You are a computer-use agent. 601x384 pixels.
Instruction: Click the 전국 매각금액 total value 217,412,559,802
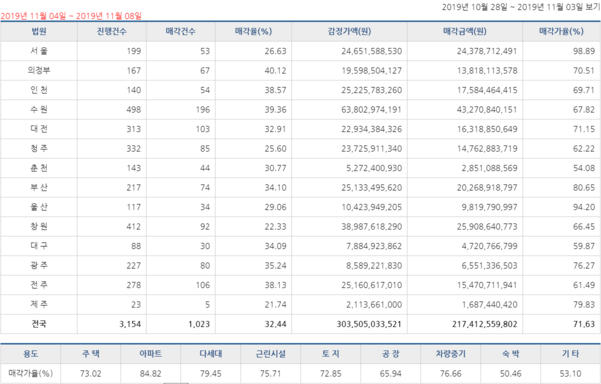point(484,324)
